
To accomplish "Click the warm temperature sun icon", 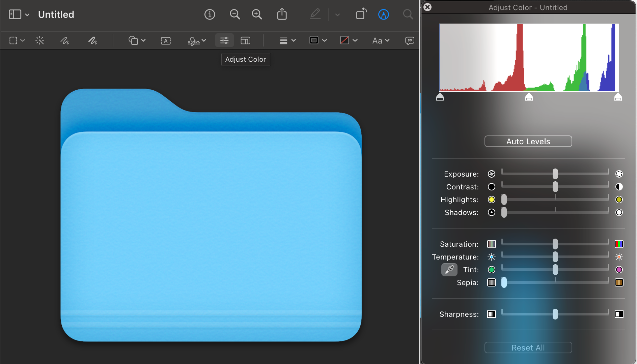I will click(619, 257).
